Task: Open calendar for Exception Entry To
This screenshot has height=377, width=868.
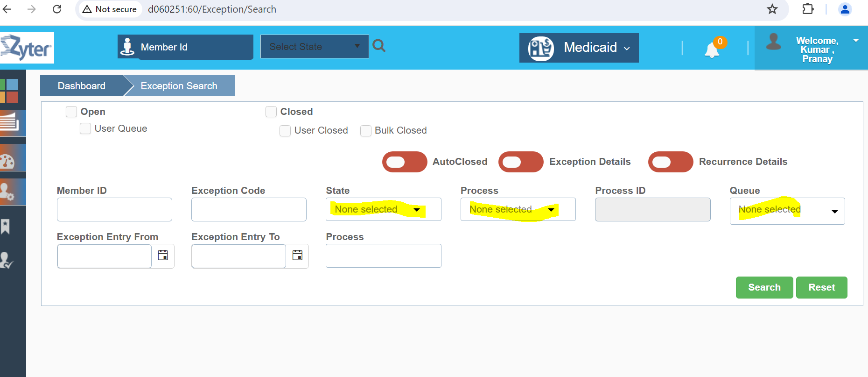Action: [297, 256]
